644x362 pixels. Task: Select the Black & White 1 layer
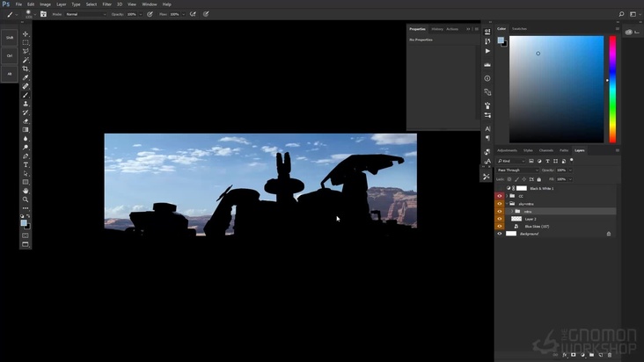coord(541,188)
